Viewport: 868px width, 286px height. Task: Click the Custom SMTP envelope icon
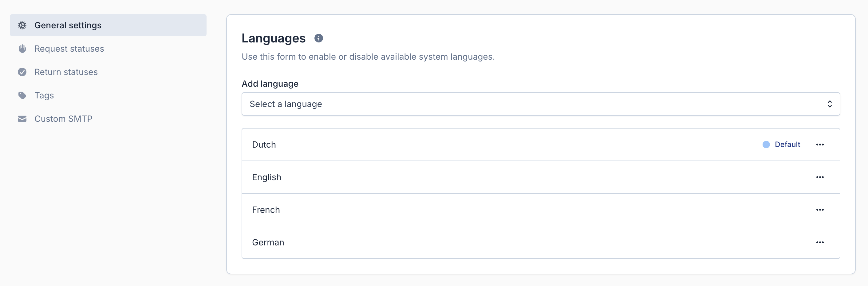click(x=22, y=119)
